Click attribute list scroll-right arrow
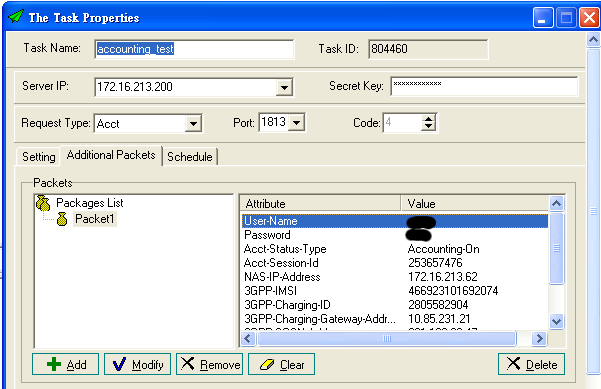This screenshot has width=601, height=389. click(x=540, y=338)
